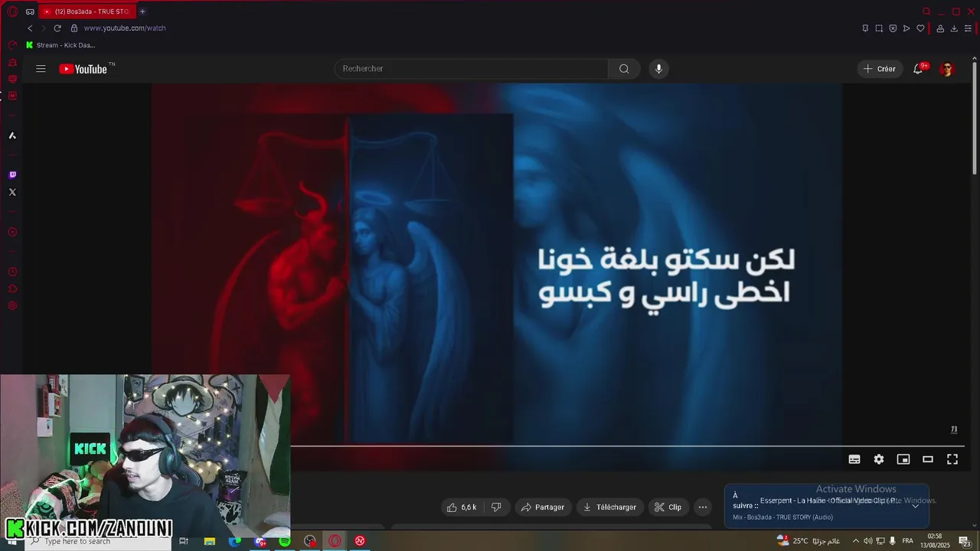Viewport: 980px width, 551px height.
Task: Open the YouTube guide hamburger menu
Action: (41, 69)
